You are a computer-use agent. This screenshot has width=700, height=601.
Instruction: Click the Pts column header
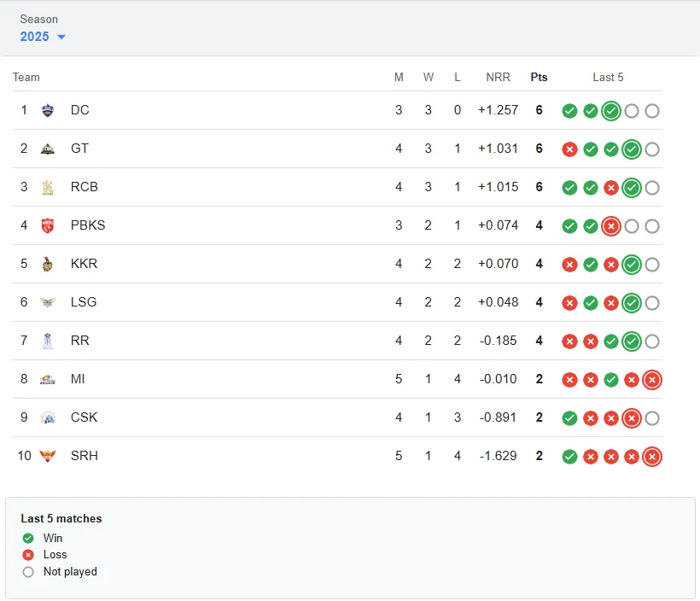click(539, 77)
